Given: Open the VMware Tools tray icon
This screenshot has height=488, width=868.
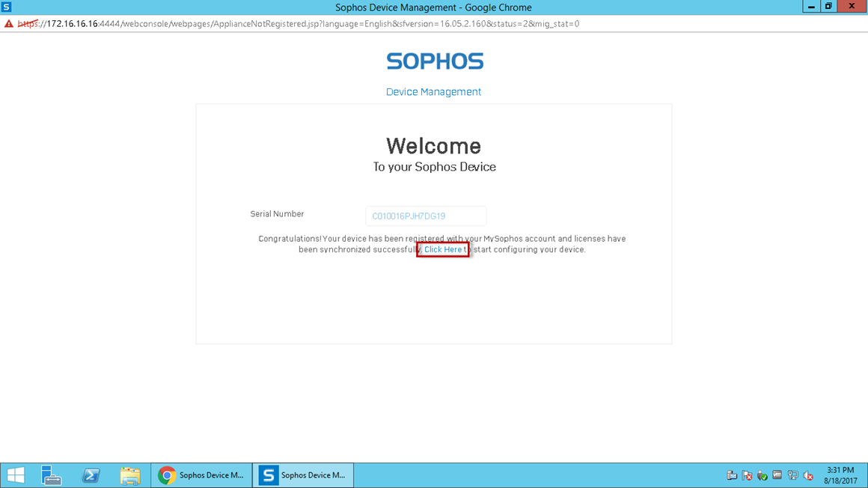Looking at the screenshot, I should click(777, 475).
